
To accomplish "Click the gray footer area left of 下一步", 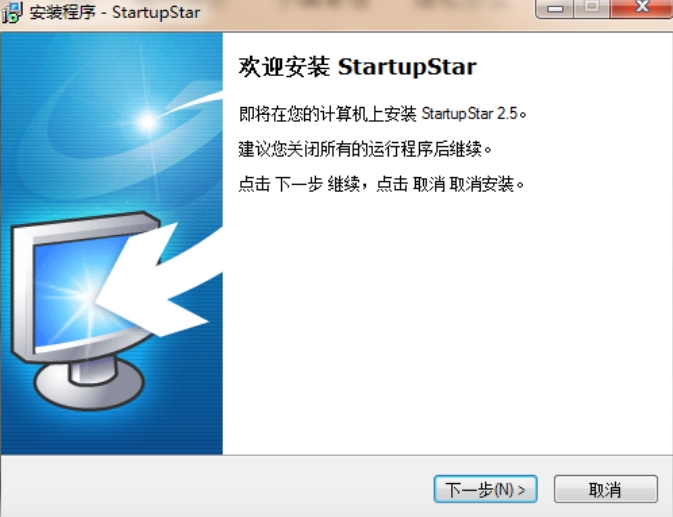I will click(x=215, y=487).
